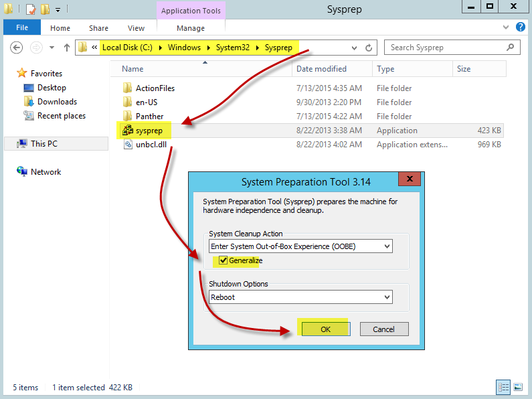Expand System32 breadcrumb arrow
This screenshot has width=532, height=399.
257,48
